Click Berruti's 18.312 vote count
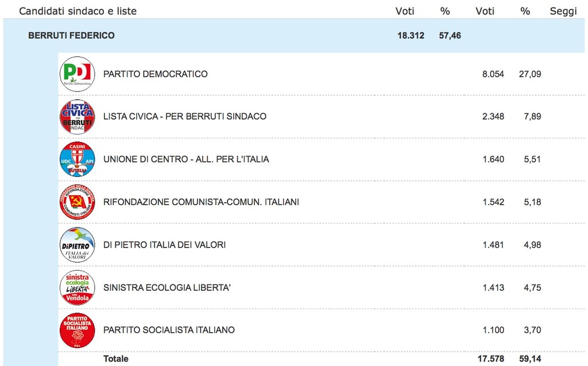The image size is (588, 366). point(411,36)
